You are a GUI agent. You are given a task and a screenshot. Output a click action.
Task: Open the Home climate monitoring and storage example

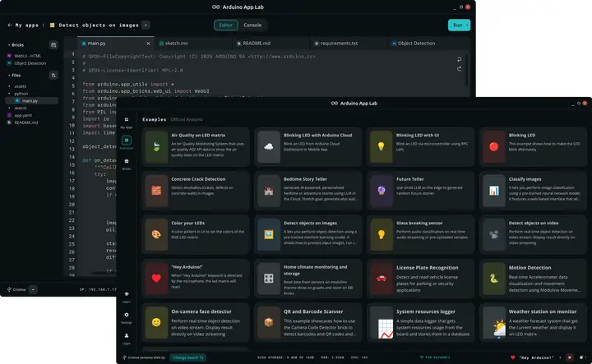point(308,279)
